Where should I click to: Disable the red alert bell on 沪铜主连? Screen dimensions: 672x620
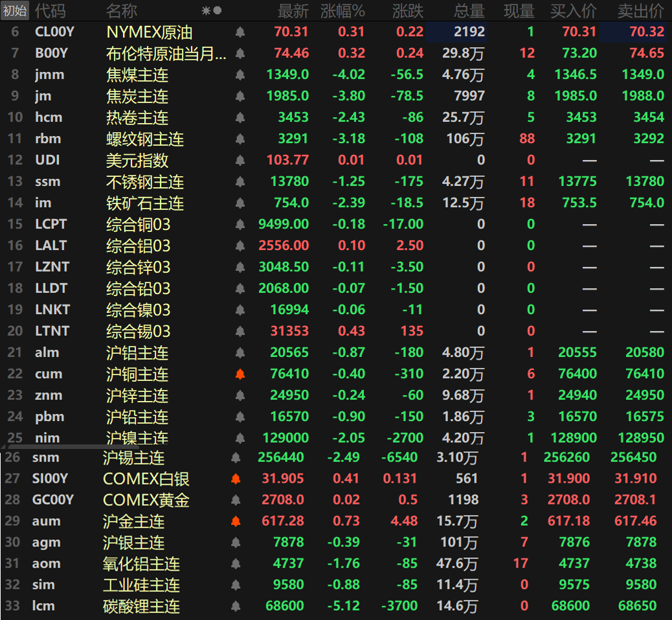point(240,374)
